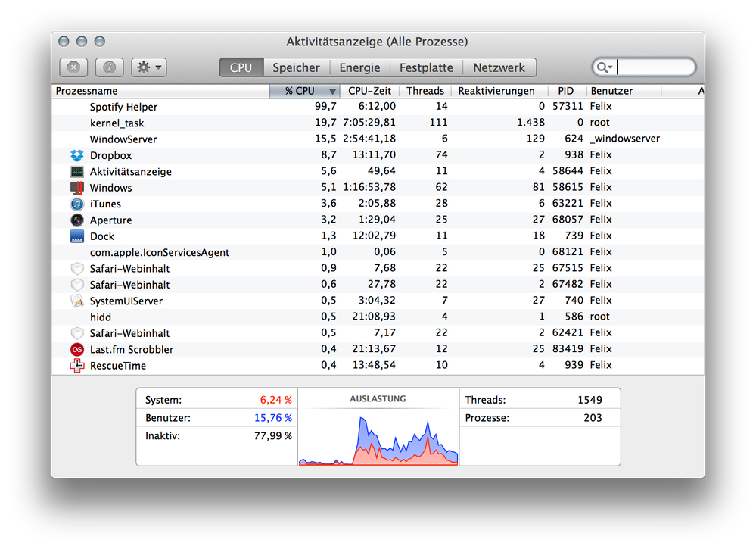Sort by PID column header
The height and width of the screenshot is (549, 756).
pos(566,91)
